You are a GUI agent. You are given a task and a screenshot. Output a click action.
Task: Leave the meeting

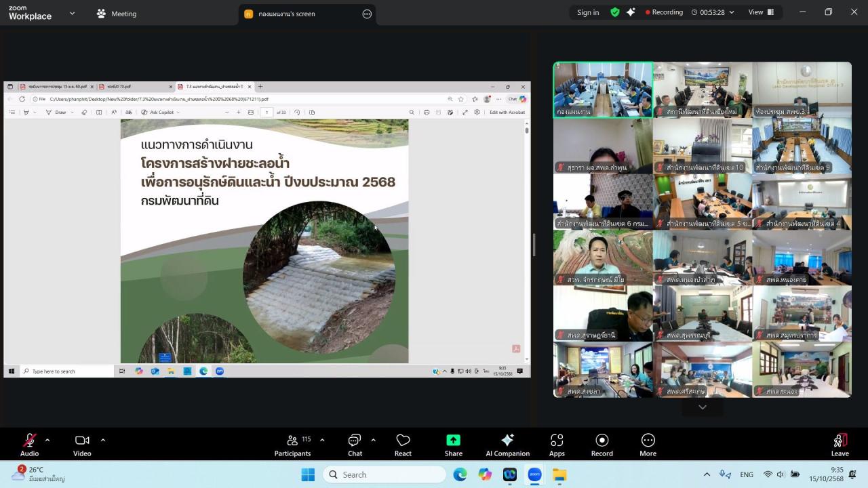tap(840, 445)
